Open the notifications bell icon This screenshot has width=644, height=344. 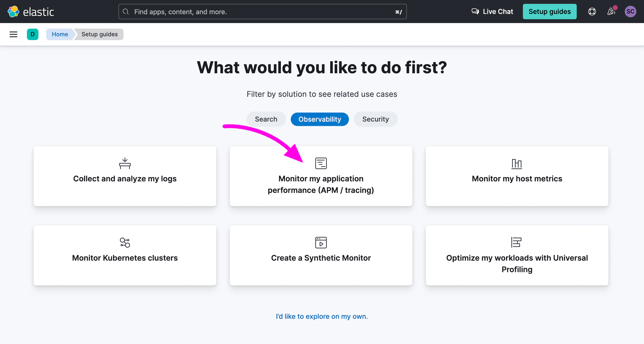pyautogui.click(x=611, y=12)
